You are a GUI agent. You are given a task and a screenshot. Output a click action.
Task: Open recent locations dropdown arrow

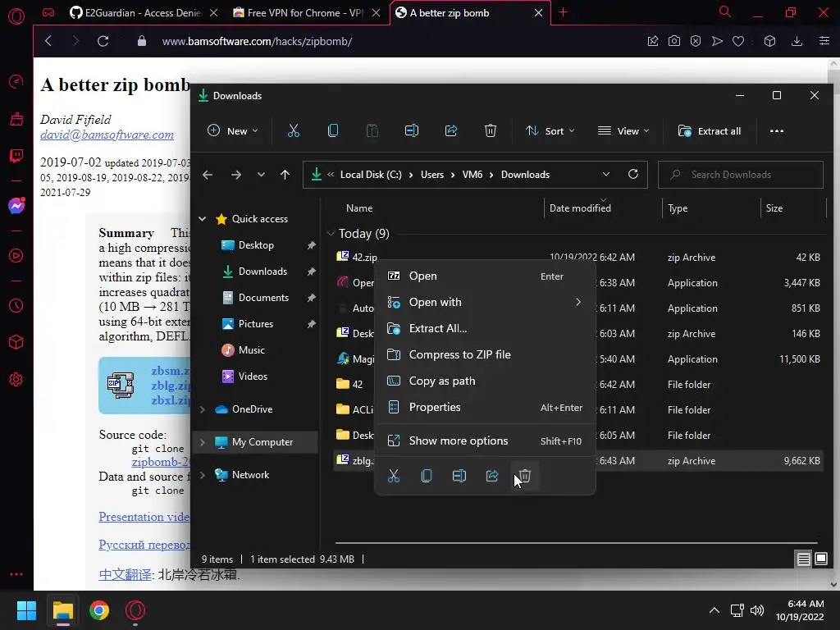261,175
